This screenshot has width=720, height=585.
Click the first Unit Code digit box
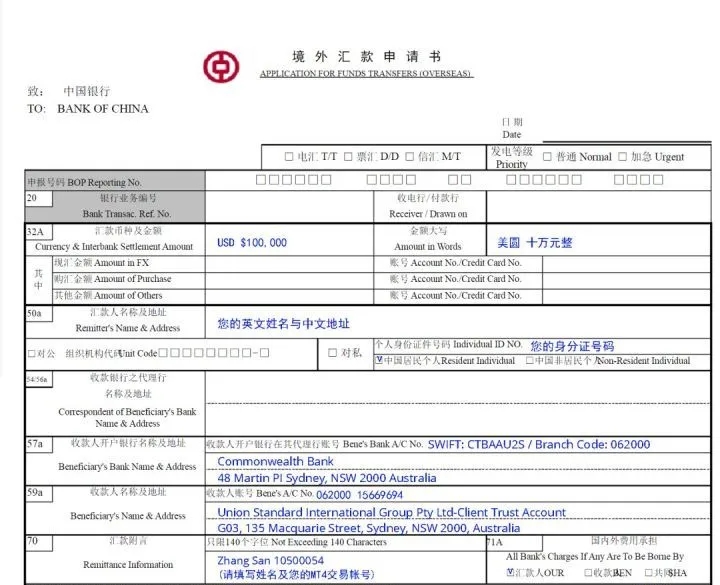163,353
